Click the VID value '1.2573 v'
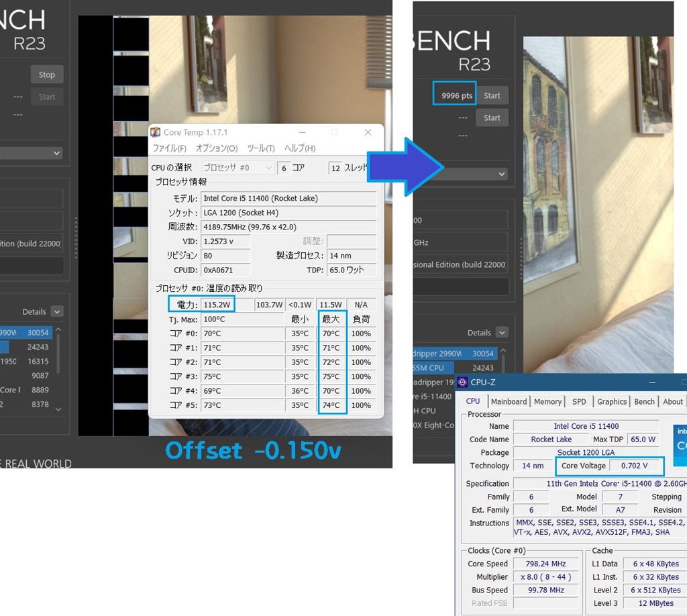687x616 pixels. coord(225,242)
